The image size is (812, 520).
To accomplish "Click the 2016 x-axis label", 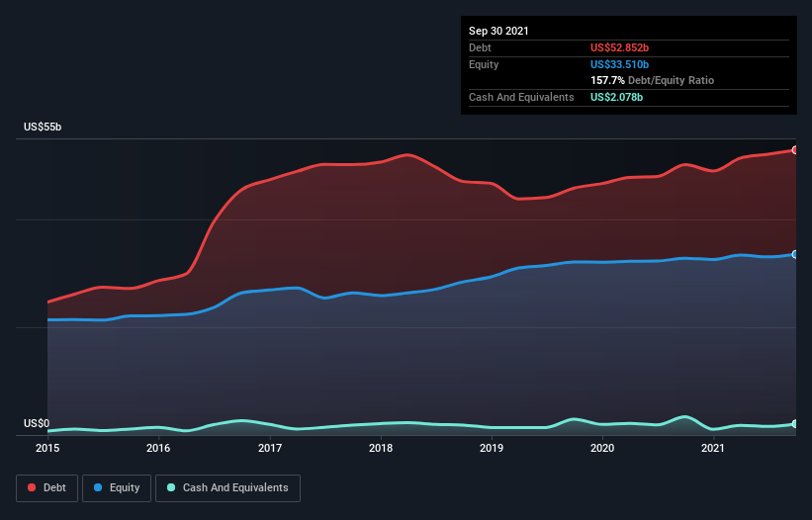I will point(158,448).
